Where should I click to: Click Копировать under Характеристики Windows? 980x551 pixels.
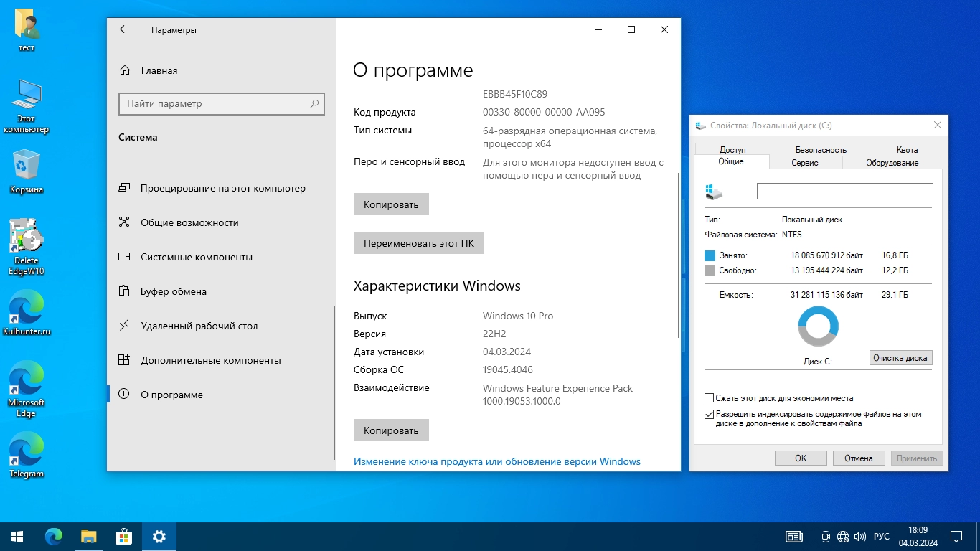(391, 430)
